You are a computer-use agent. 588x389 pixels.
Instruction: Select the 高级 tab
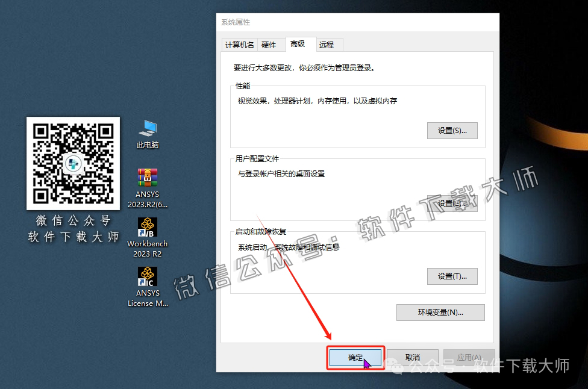299,43
